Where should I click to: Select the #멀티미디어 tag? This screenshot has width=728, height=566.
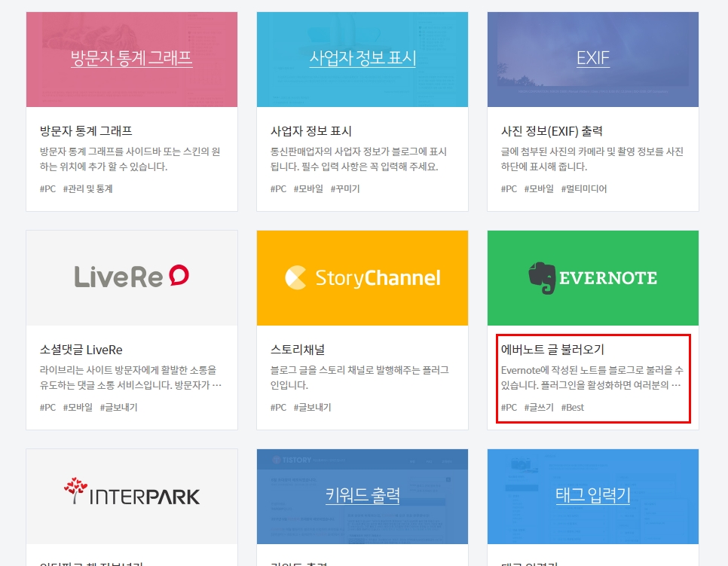584,189
